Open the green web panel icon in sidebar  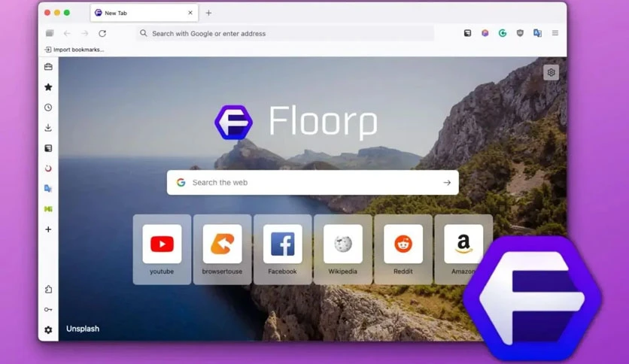[x=48, y=209]
